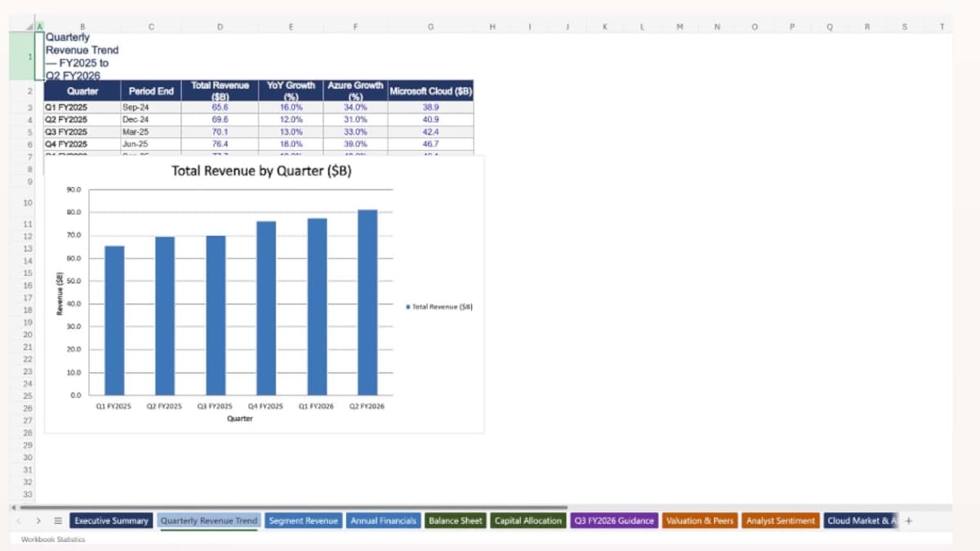Open the all sheets list icon
Image resolution: width=980 pixels, height=551 pixels.
(x=58, y=521)
